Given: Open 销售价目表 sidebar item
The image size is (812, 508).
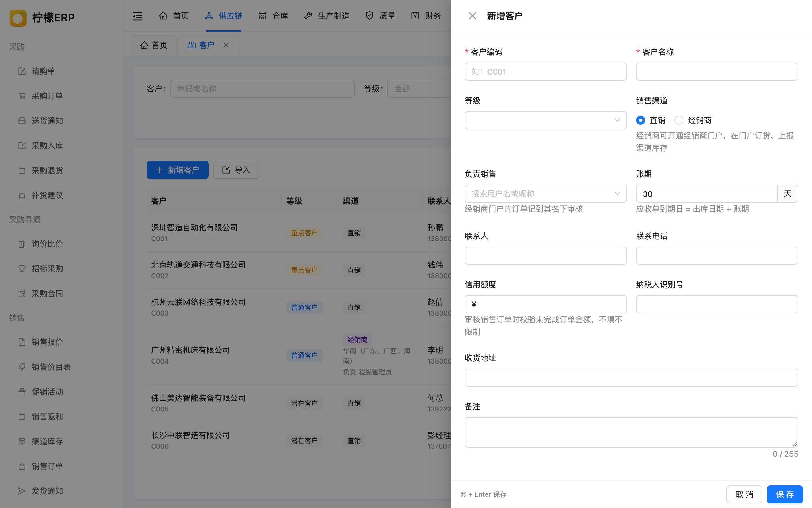Looking at the screenshot, I should pyautogui.click(x=62, y=367).
